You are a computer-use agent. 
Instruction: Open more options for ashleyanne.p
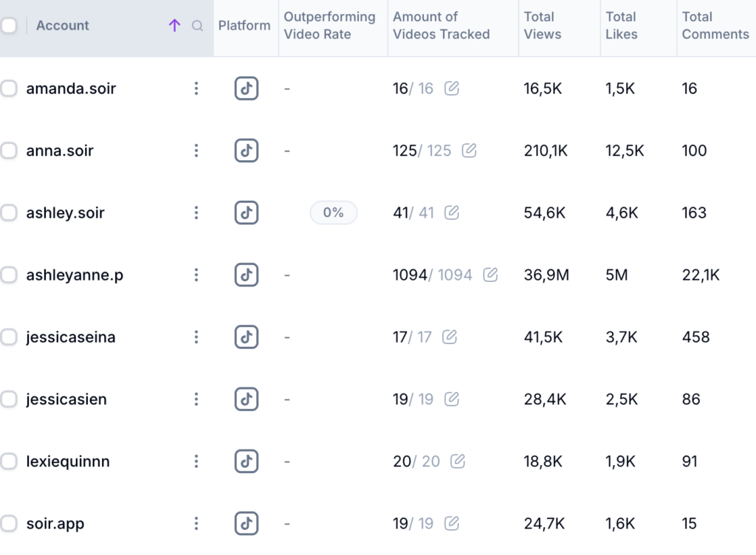coord(196,275)
